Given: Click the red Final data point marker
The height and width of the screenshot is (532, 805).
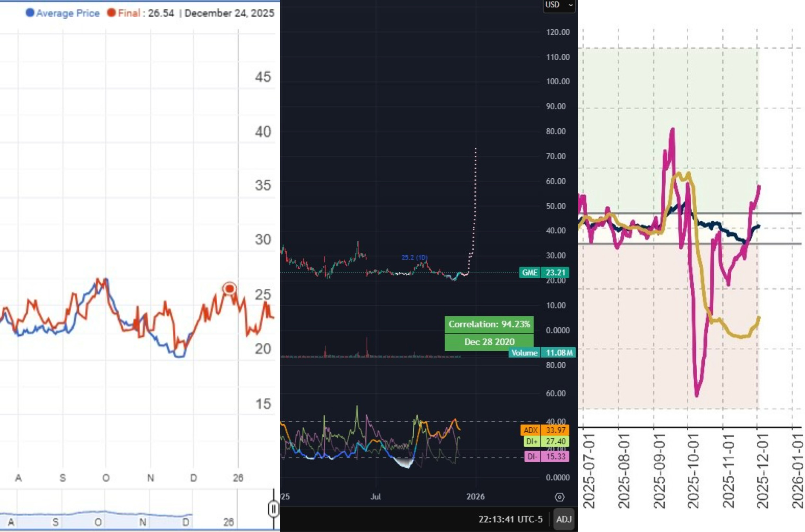Looking at the screenshot, I should point(230,289).
